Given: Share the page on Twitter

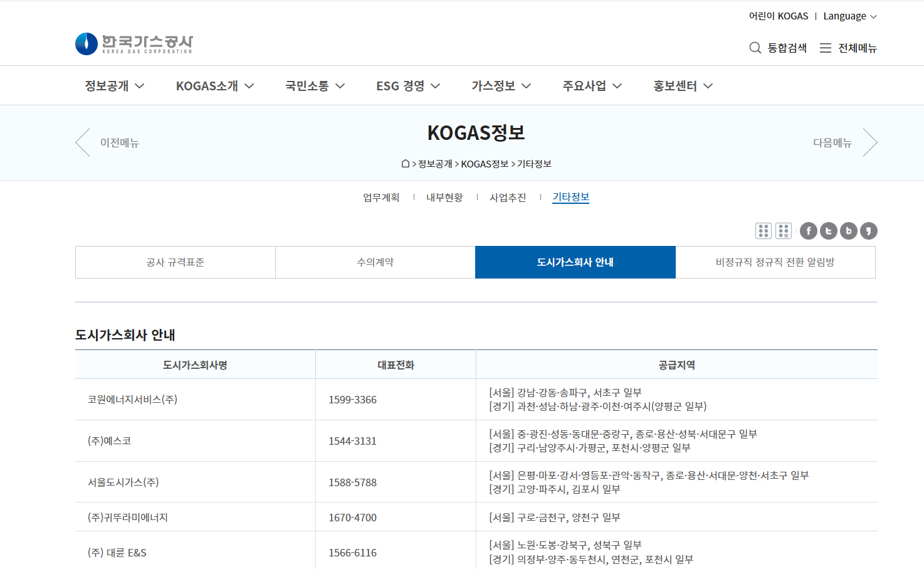Looking at the screenshot, I should 829,231.
